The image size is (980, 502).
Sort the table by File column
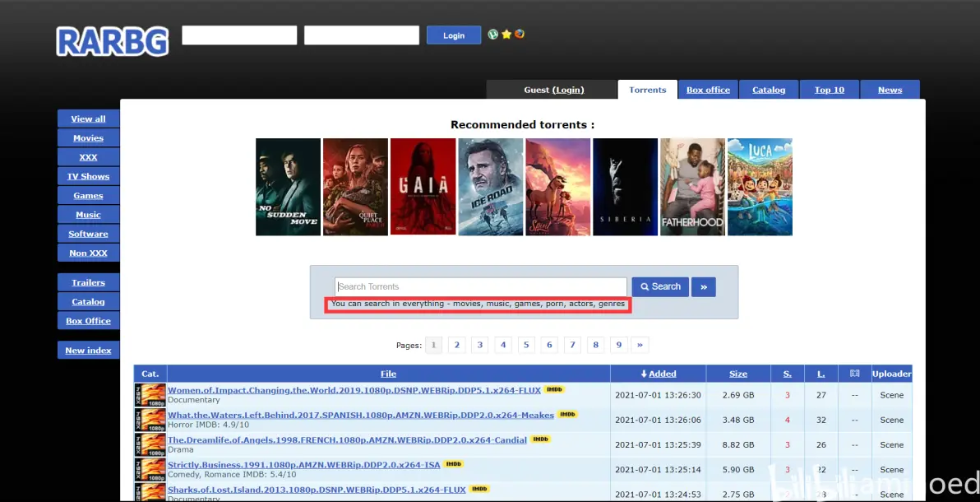388,374
